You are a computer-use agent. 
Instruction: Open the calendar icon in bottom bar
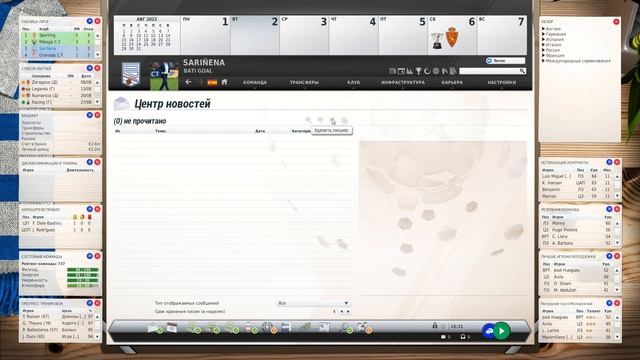tap(172, 327)
